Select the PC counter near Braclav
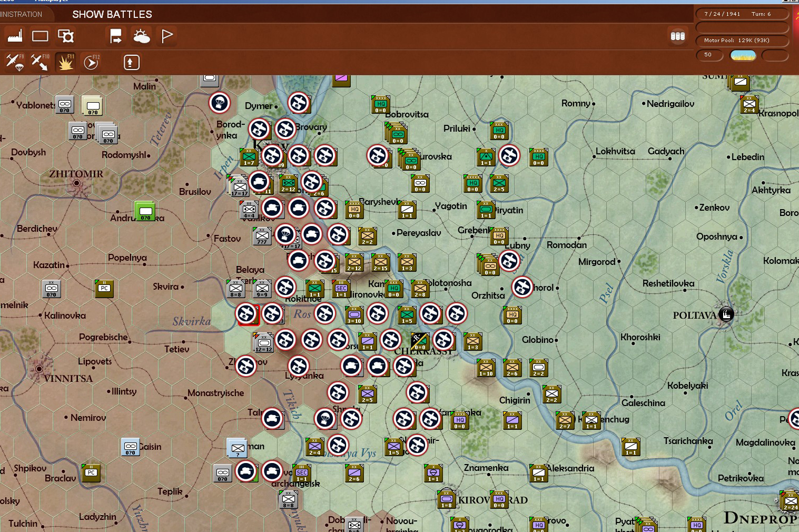 [x=91, y=474]
